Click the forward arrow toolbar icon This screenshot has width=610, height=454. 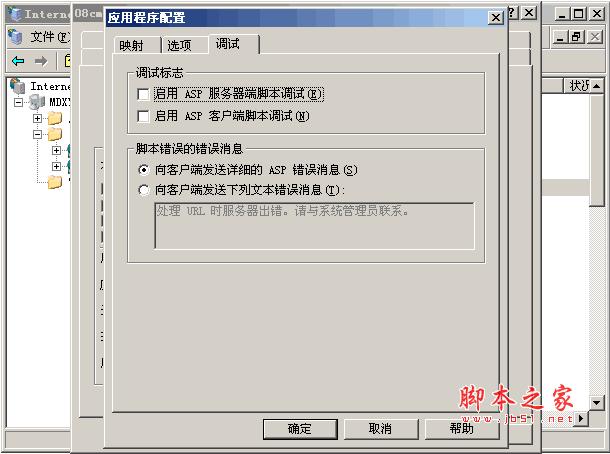click(41, 61)
